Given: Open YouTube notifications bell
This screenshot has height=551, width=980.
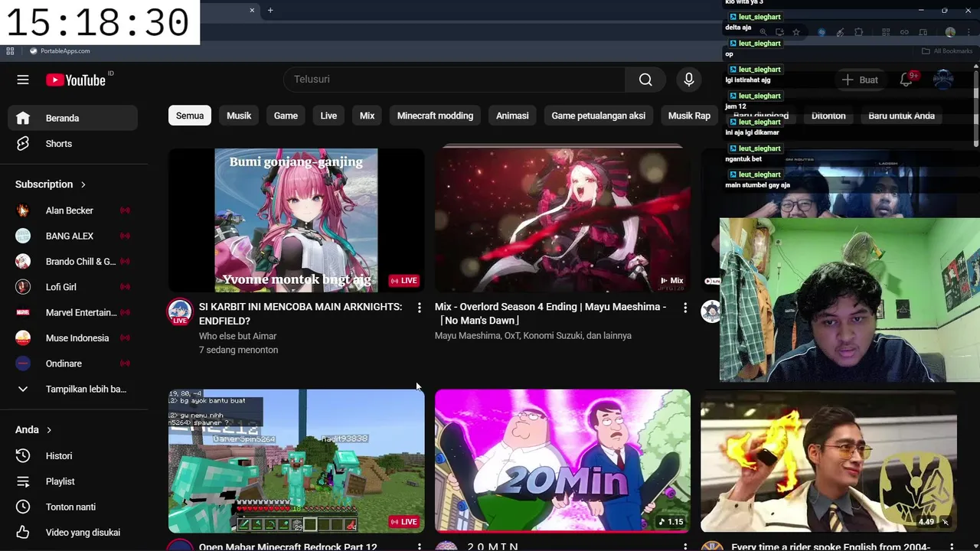Looking at the screenshot, I should [x=906, y=80].
